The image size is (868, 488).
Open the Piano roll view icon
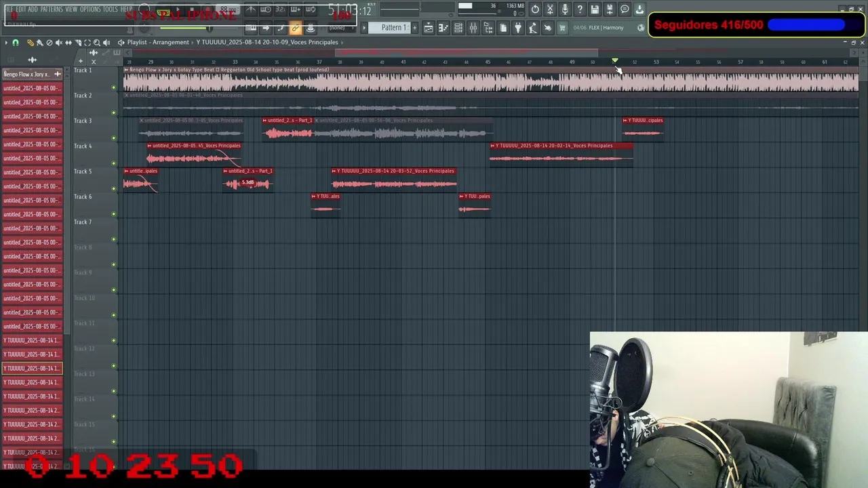click(x=443, y=28)
